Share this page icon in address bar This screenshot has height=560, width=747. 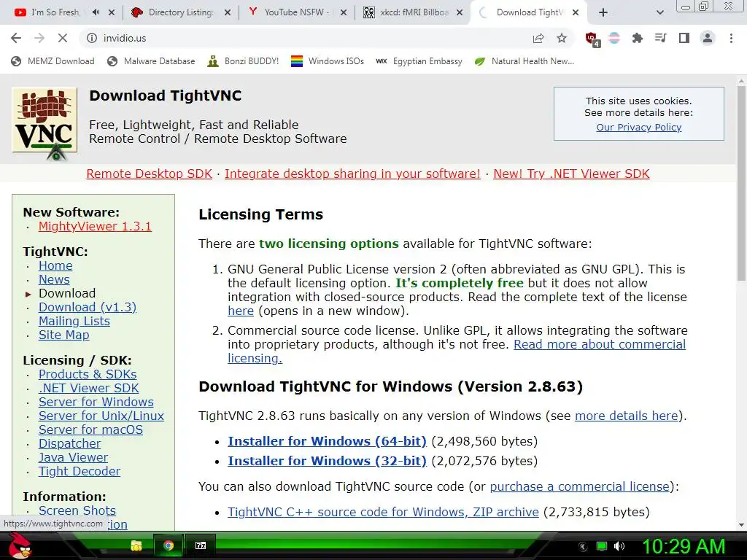pyautogui.click(x=538, y=38)
